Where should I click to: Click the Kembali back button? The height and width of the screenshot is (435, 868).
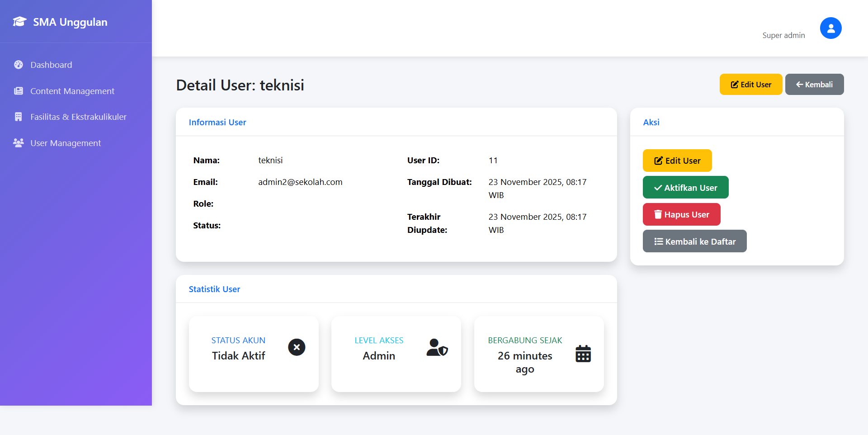pos(814,85)
